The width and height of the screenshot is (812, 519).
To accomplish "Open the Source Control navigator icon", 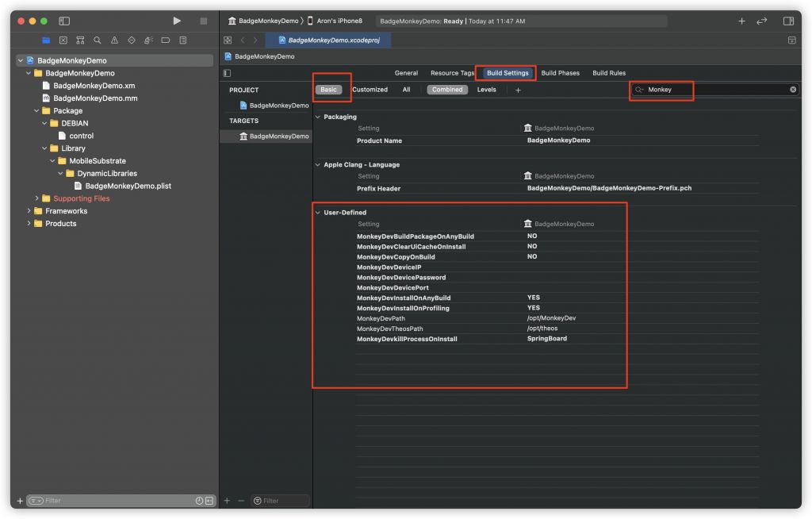I will pyautogui.click(x=63, y=40).
